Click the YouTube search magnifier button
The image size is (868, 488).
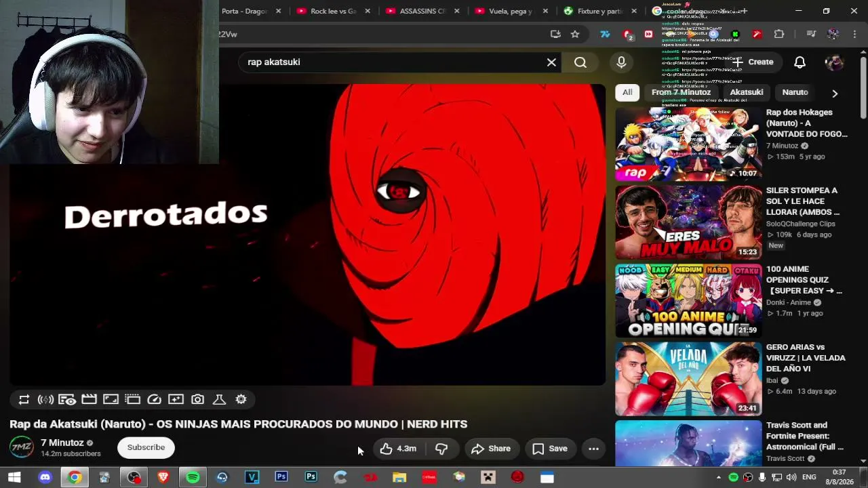(580, 62)
